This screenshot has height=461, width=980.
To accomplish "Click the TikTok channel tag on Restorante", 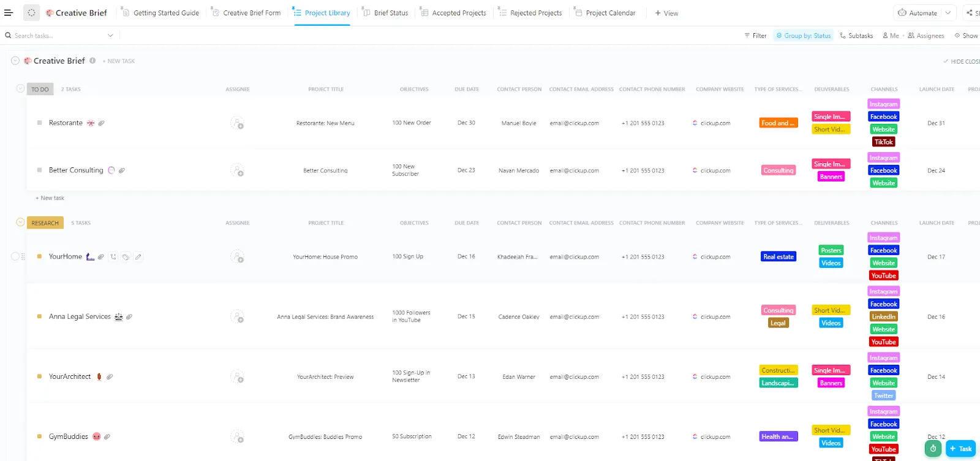I will pos(884,142).
